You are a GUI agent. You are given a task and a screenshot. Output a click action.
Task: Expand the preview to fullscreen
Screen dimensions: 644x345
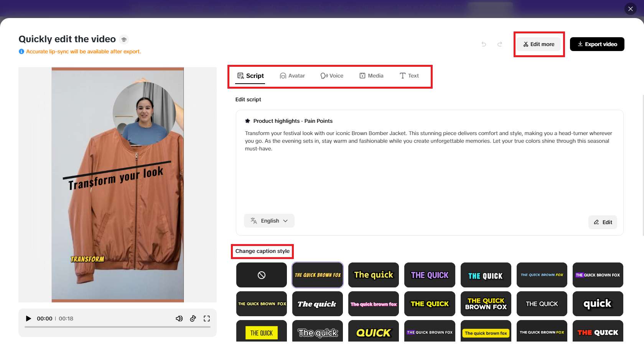(207, 319)
